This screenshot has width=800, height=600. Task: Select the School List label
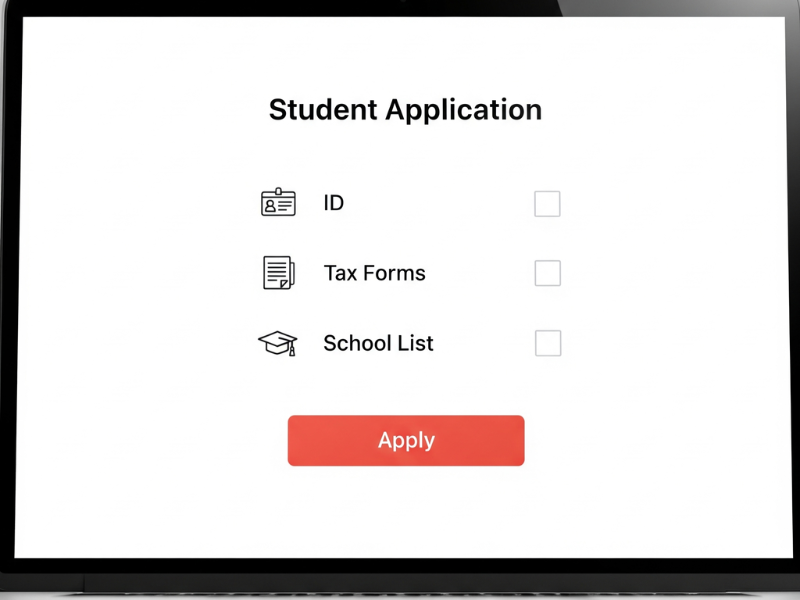378,343
